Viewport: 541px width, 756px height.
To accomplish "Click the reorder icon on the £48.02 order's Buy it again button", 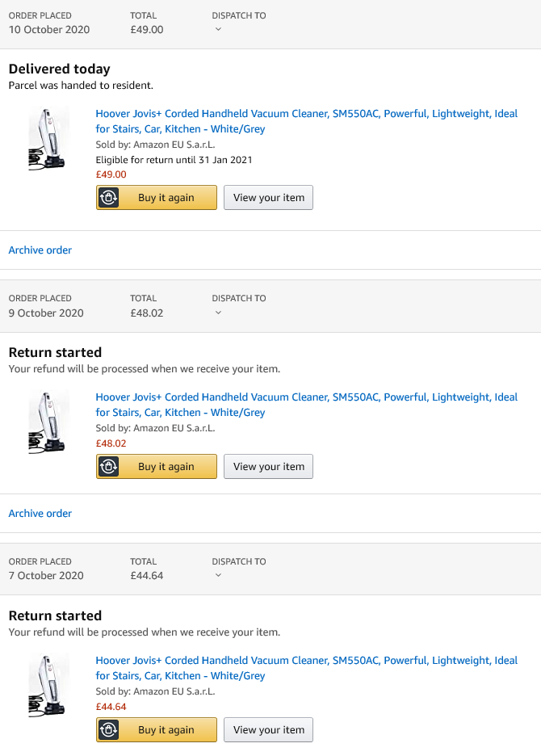I will [108, 467].
